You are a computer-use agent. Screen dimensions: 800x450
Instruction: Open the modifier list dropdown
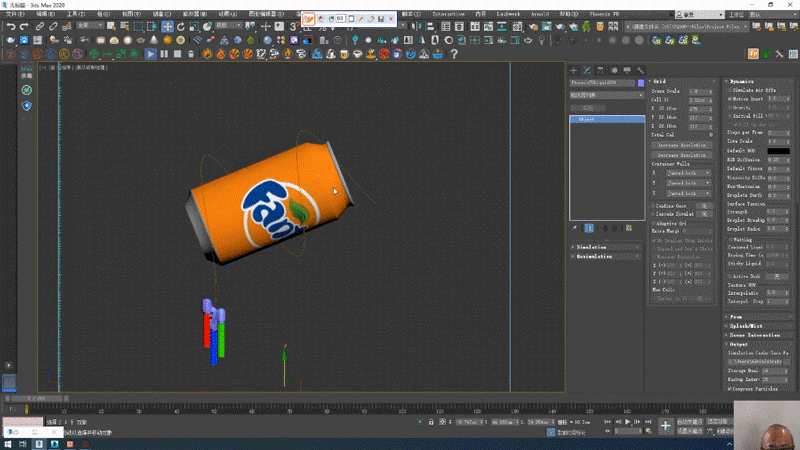[x=607, y=95]
